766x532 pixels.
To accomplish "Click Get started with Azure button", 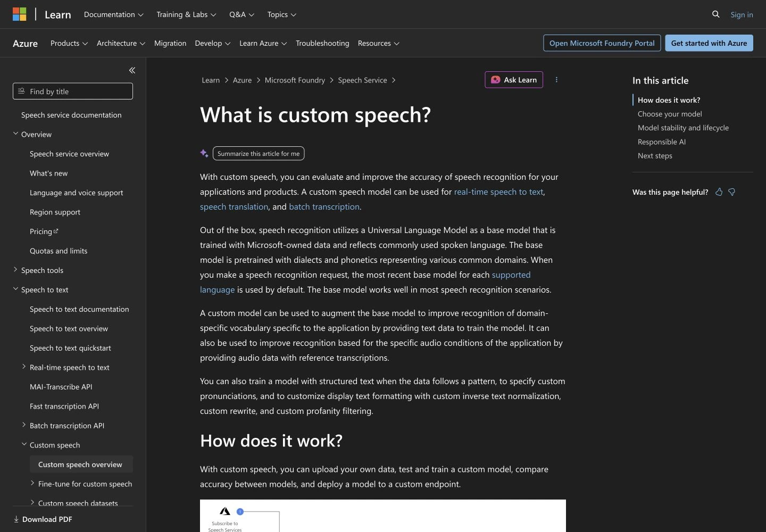I will pyautogui.click(x=709, y=43).
